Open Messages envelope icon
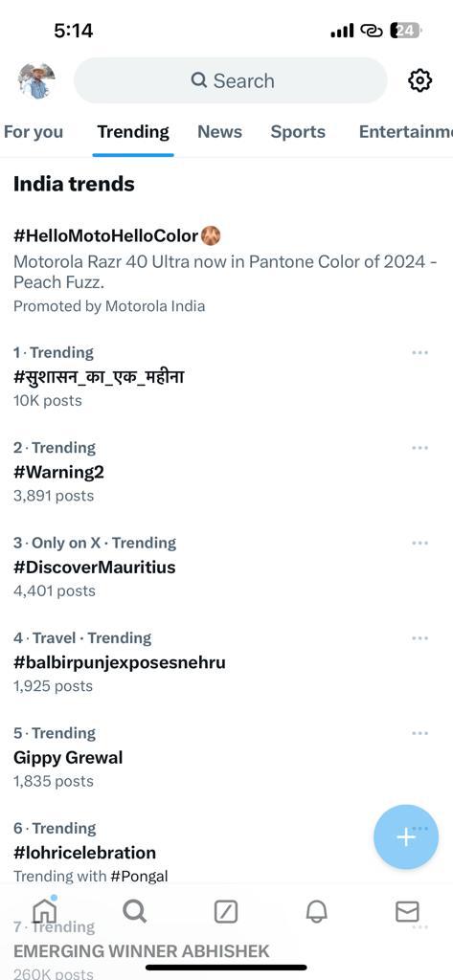Image resolution: width=453 pixels, height=980 pixels. [x=407, y=912]
